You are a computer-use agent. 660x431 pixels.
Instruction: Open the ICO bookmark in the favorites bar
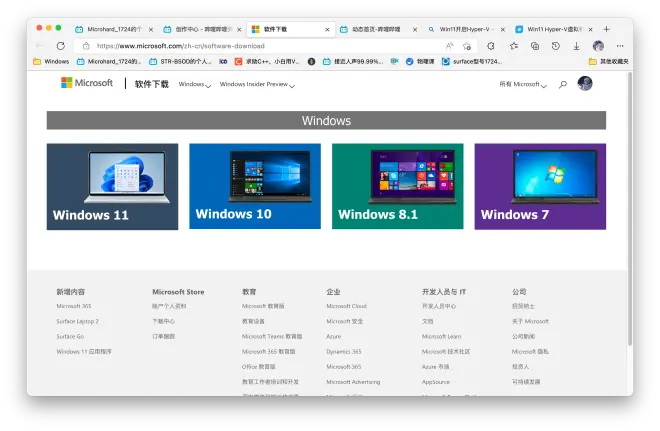223,61
